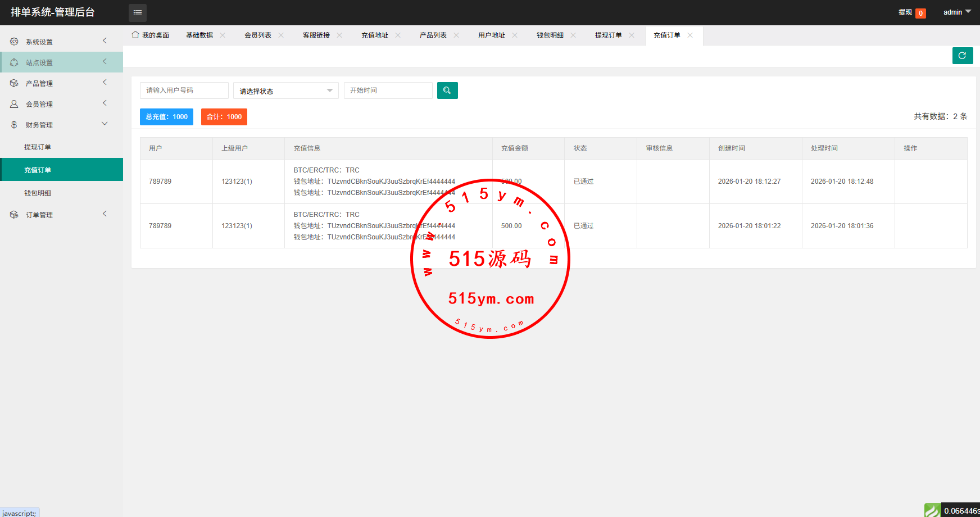The image size is (980, 517).
Task: Switch to the 会员列表 tab
Action: pyautogui.click(x=258, y=35)
